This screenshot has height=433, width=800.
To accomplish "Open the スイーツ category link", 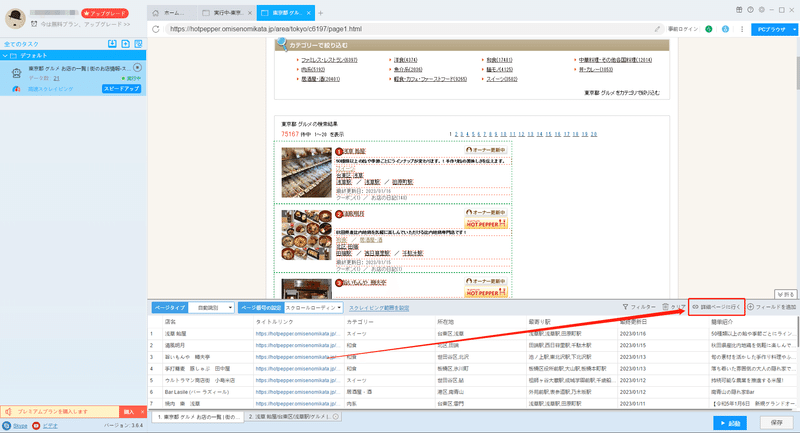I will [x=502, y=79].
